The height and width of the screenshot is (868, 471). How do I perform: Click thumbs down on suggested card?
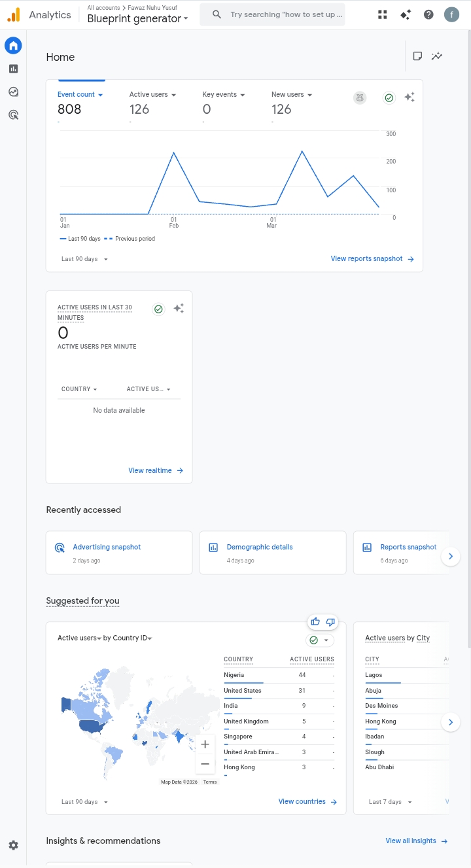point(330,621)
